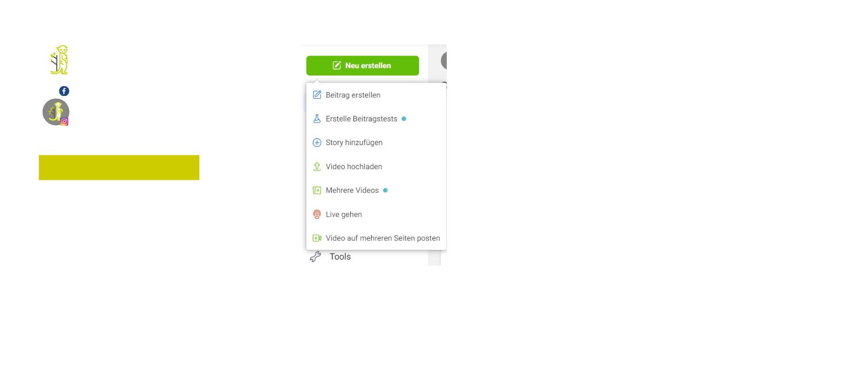Viewport: 868px width, 388px height.
Task: Click the blue Facebook logo icon
Action: [64, 91]
